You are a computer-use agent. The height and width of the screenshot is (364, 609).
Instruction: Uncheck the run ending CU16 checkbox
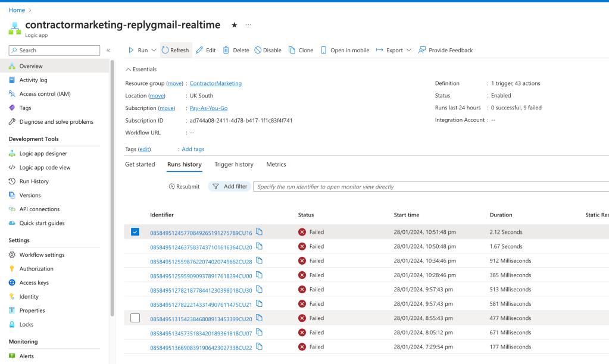(135, 232)
